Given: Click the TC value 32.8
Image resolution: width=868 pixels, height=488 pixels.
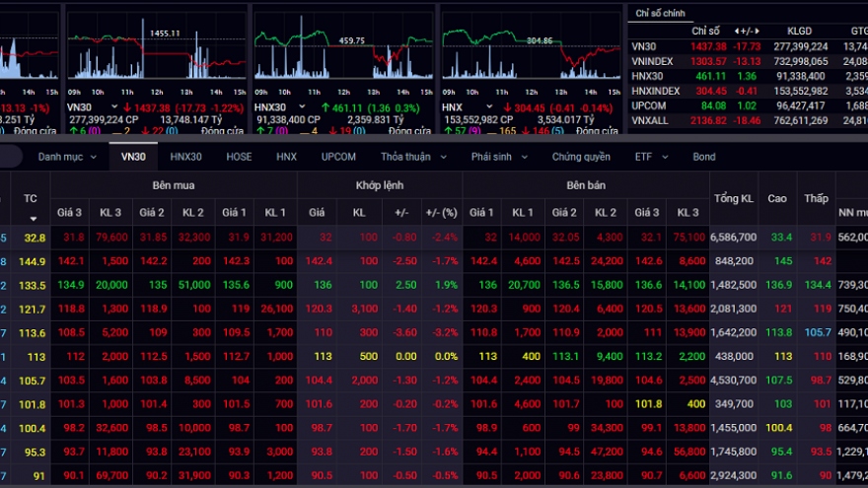Looking at the screenshot, I should point(35,238).
